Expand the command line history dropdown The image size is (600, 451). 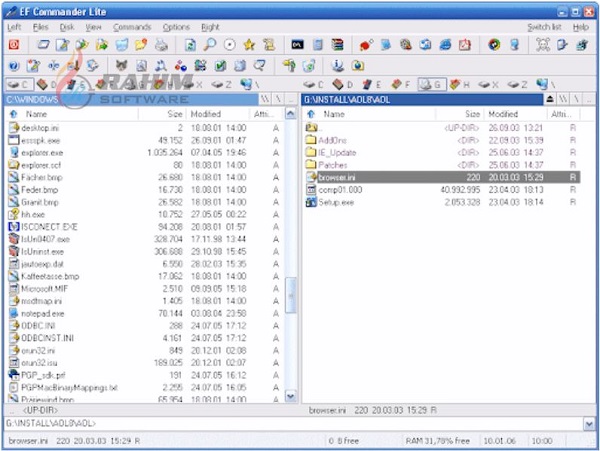(x=589, y=424)
